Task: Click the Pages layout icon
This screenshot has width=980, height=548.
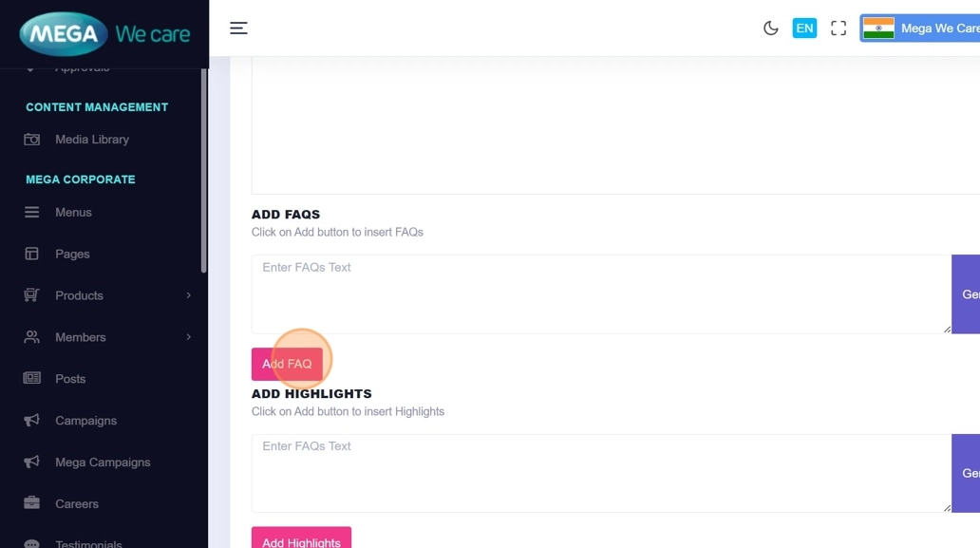Action: point(32,254)
